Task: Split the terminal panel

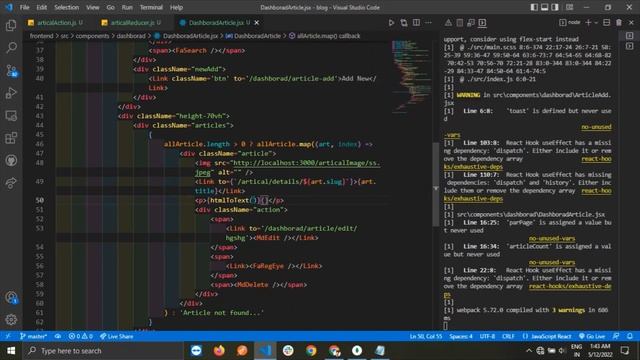Action: click(x=607, y=23)
